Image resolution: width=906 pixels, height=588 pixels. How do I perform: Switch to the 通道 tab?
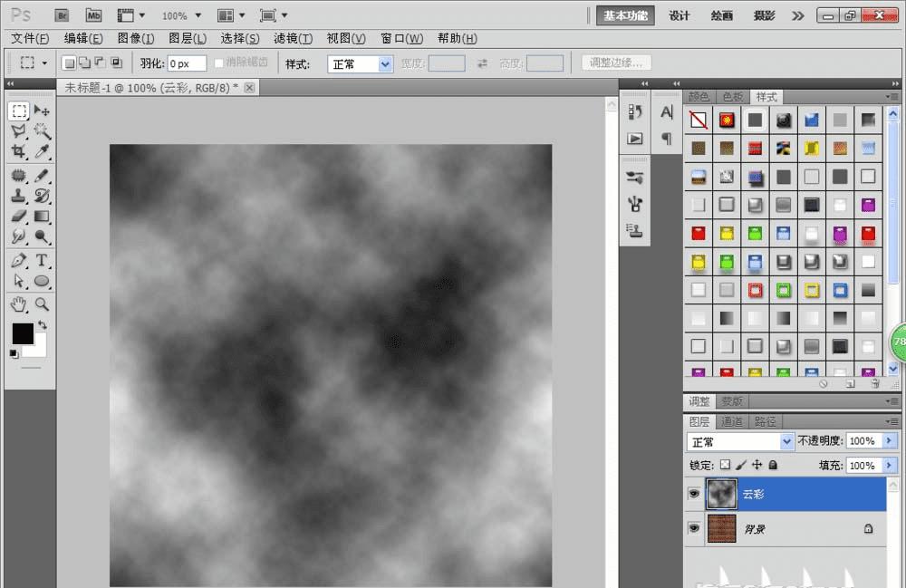point(732,421)
